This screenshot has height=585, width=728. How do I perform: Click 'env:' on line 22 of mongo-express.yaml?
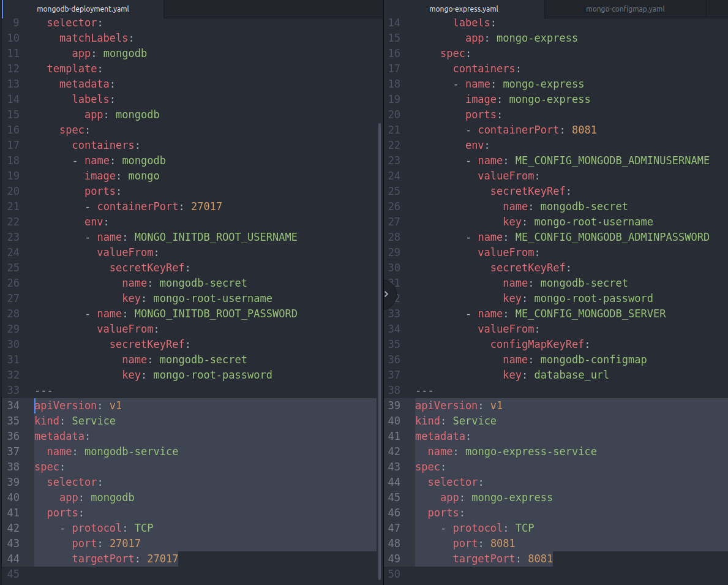[x=478, y=145]
